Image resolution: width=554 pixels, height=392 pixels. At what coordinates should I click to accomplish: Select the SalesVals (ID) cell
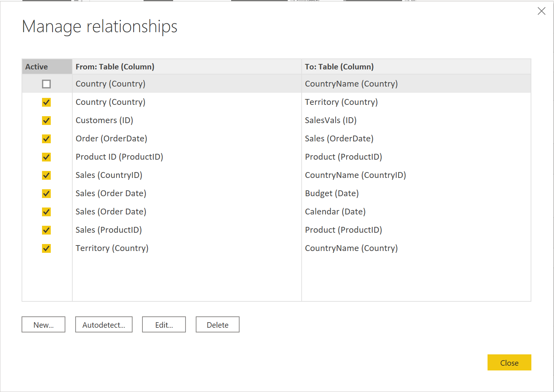click(x=331, y=121)
